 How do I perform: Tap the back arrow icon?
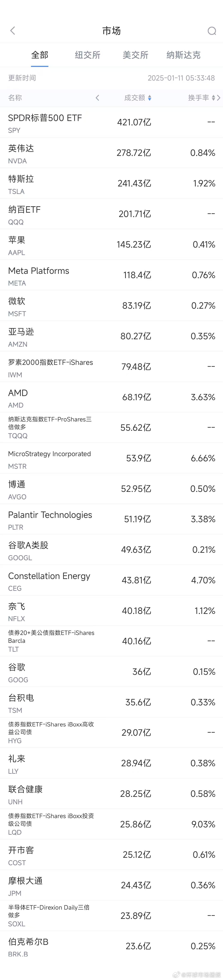tap(13, 30)
